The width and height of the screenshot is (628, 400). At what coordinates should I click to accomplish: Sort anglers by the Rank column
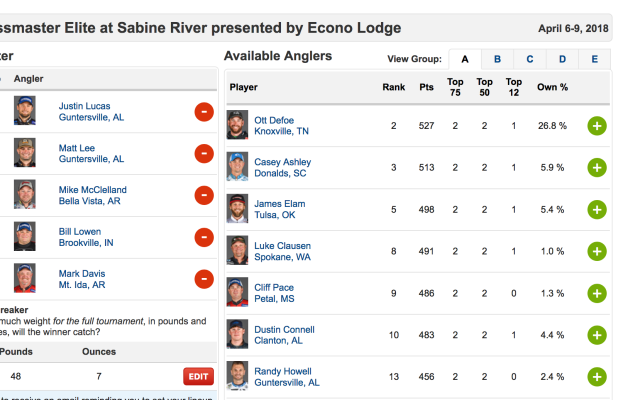coord(394,87)
